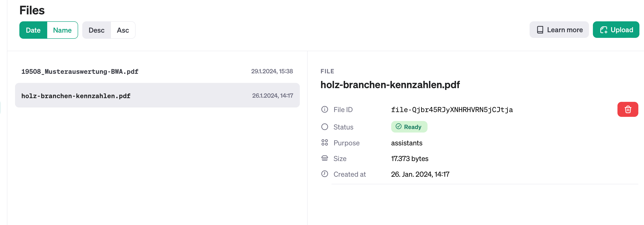The width and height of the screenshot is (644, 225).
Task: Click the file ID text value
Action: click(x=452, y=110)
